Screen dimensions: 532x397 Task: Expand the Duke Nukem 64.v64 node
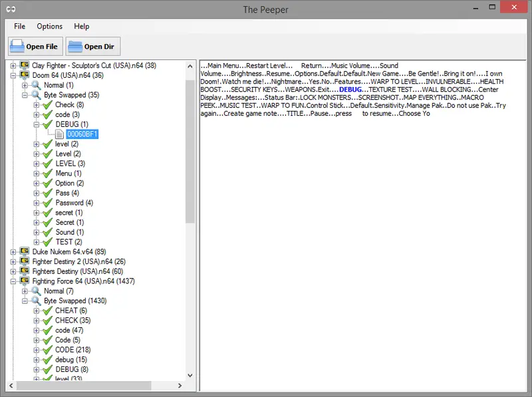pyautogui.click(x=13, y=252)
